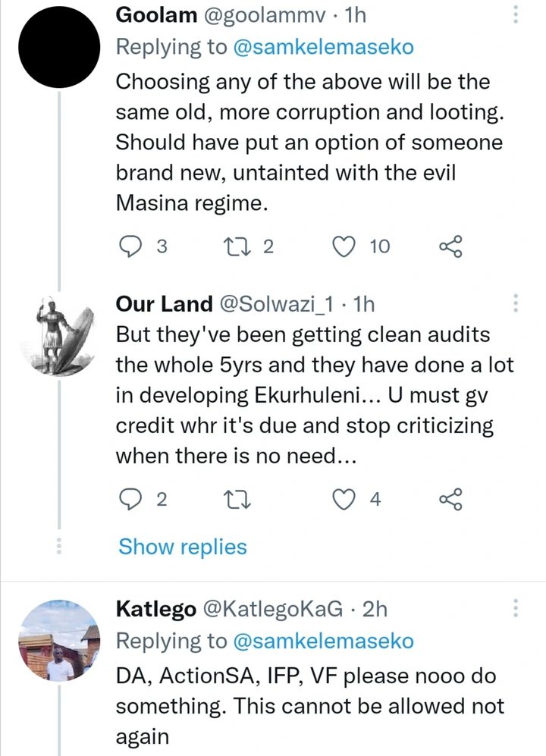This screenshot has width=546, height=756.
Task: Share Goolam's tweet via share icon
Action: tap(450, 246)
